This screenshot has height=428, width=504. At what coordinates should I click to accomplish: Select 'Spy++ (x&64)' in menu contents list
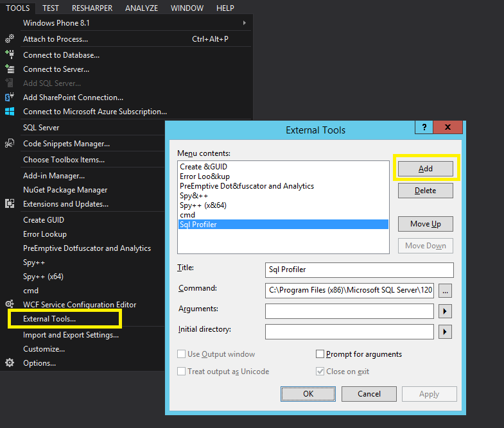click(283, 205)
